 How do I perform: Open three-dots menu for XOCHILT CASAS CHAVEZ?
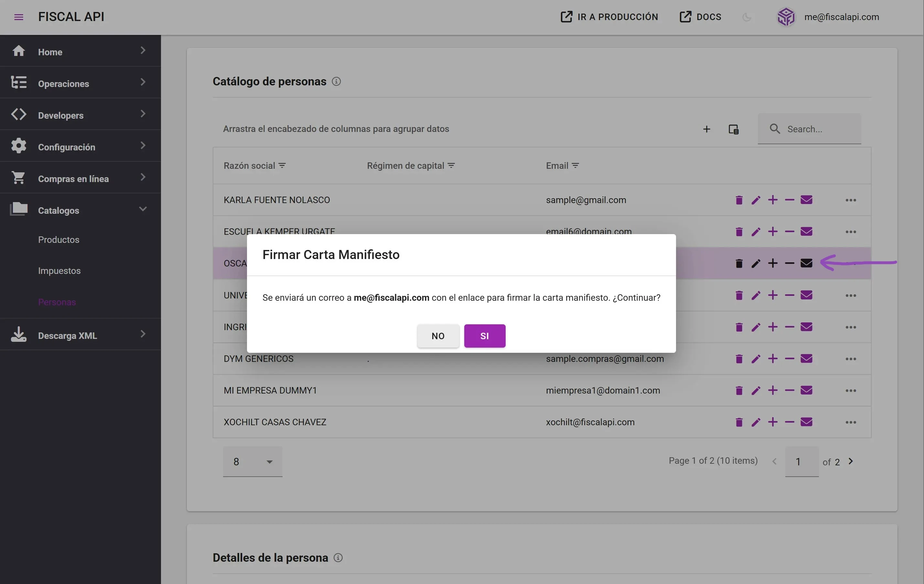click(850, 422)
